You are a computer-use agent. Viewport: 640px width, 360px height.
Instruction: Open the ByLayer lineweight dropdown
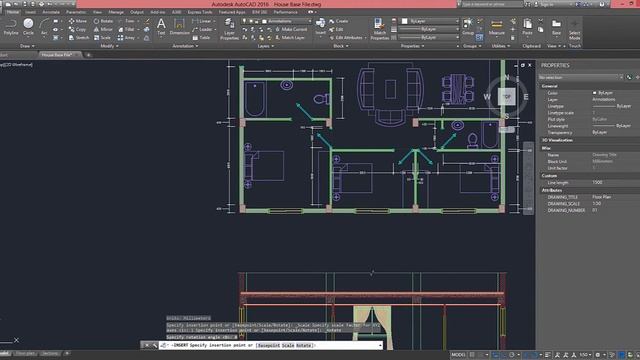(429, 29)
